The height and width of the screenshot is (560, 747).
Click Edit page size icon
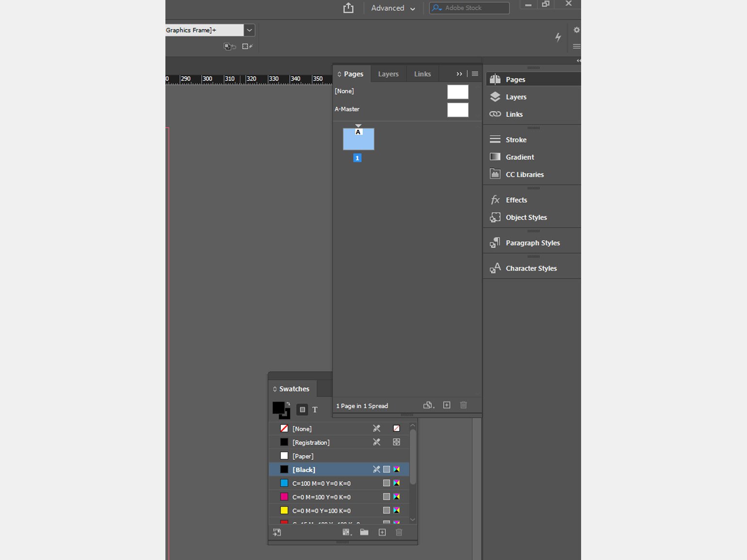428,405
